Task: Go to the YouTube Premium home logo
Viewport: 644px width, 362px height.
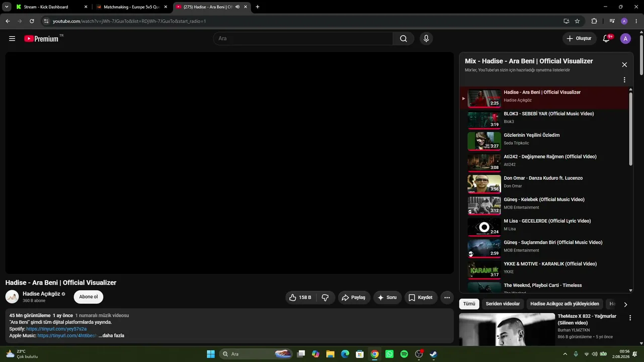Action: 41,39
